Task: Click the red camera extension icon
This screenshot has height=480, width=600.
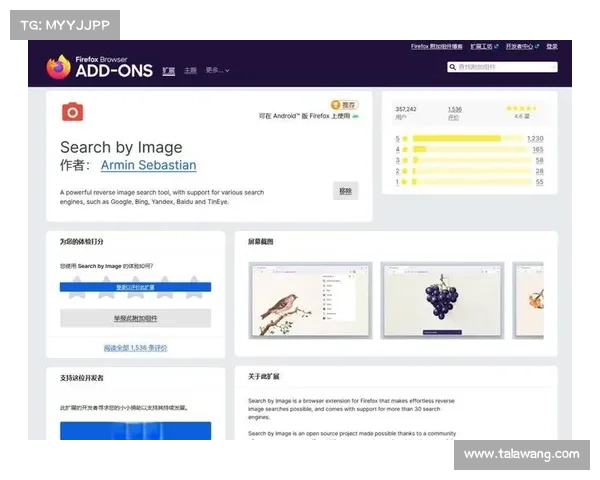Action: coord(72,111)
